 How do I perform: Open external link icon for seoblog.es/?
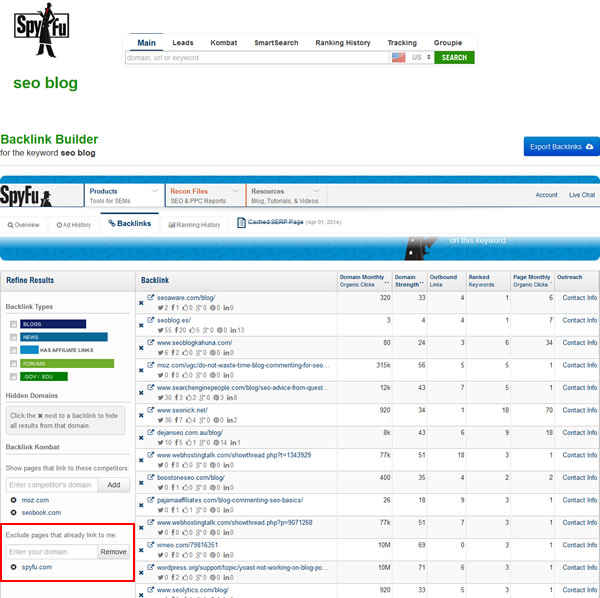tap(151, 320)
